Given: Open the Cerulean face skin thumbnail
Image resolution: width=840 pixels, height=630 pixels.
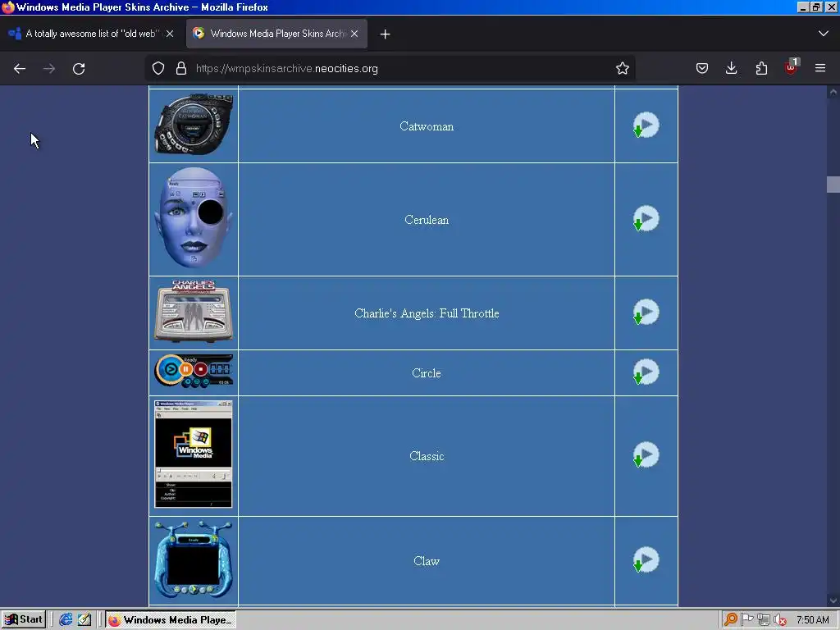Looking at the screenshot, I should pyautogui.click(x=194, y=217).
